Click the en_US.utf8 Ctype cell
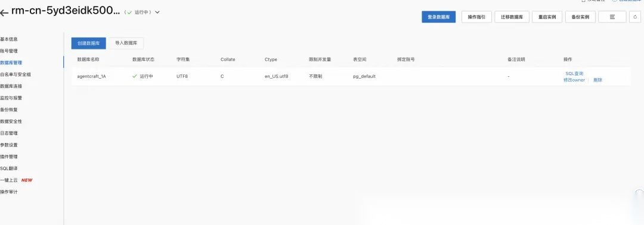 point(277,76)
